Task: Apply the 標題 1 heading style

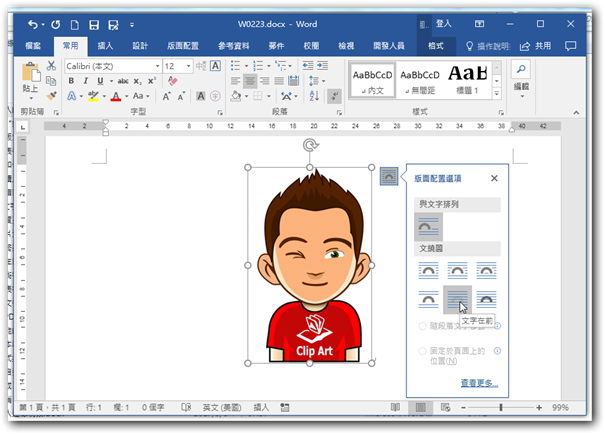Action: [x=468, y=79]
